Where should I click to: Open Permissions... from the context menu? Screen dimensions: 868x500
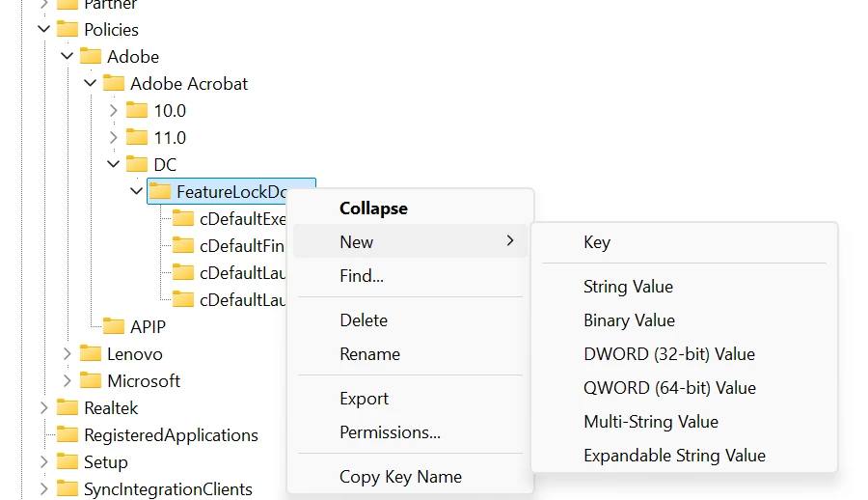[410, 432]
